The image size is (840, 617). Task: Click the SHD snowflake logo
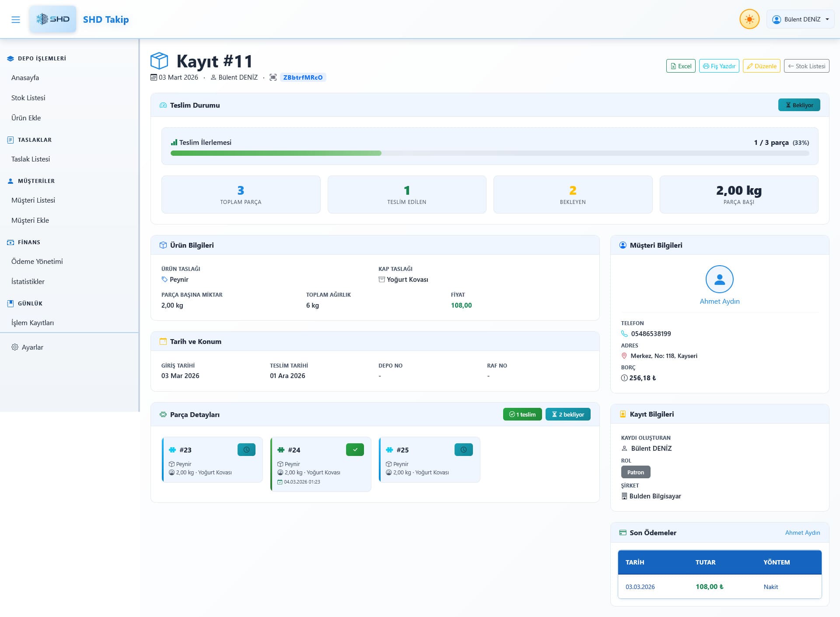53,19
